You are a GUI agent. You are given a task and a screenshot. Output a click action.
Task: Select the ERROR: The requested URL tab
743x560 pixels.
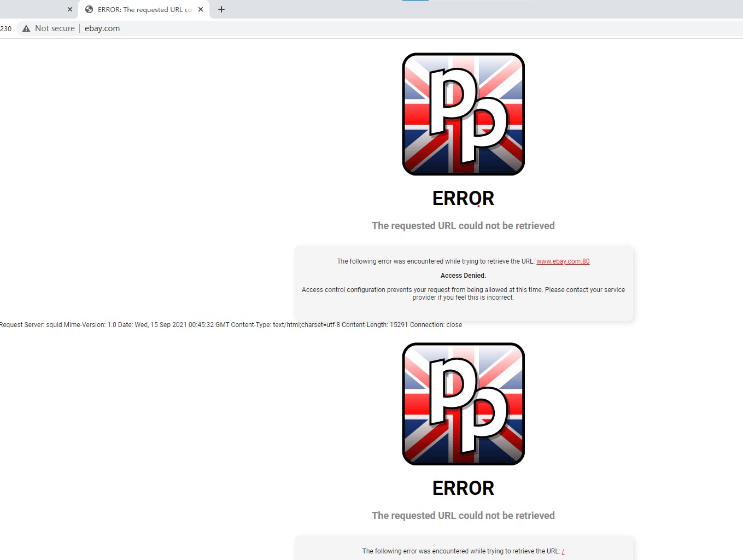(x=144, y=9)
